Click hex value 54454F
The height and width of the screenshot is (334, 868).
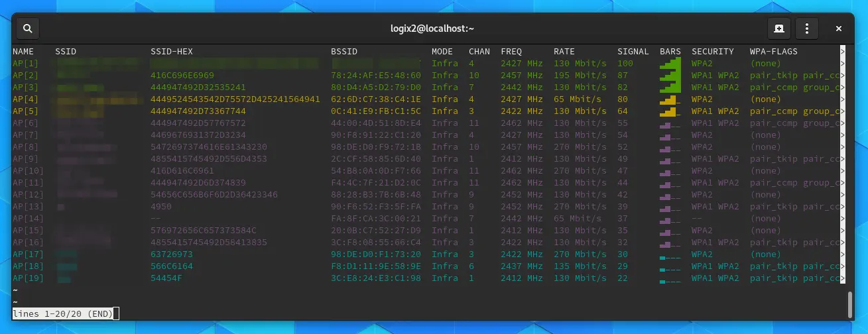tap(166, 278)
